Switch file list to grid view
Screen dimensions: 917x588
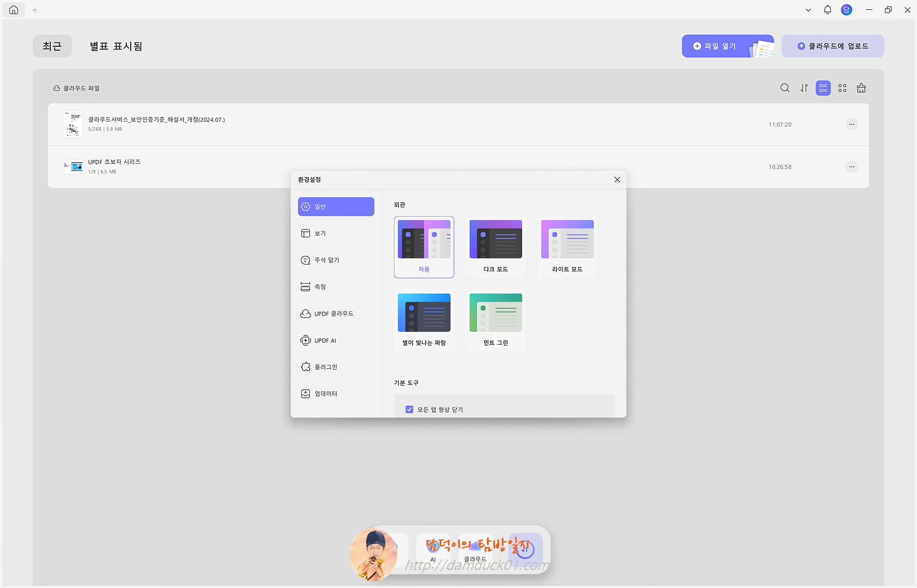coord(841,88)
